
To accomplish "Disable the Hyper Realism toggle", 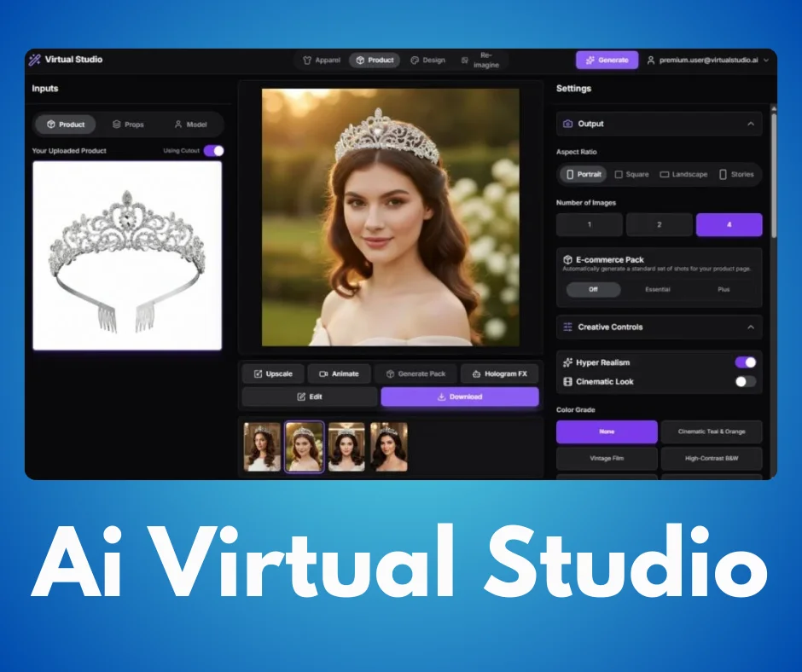I will [745, 362].
